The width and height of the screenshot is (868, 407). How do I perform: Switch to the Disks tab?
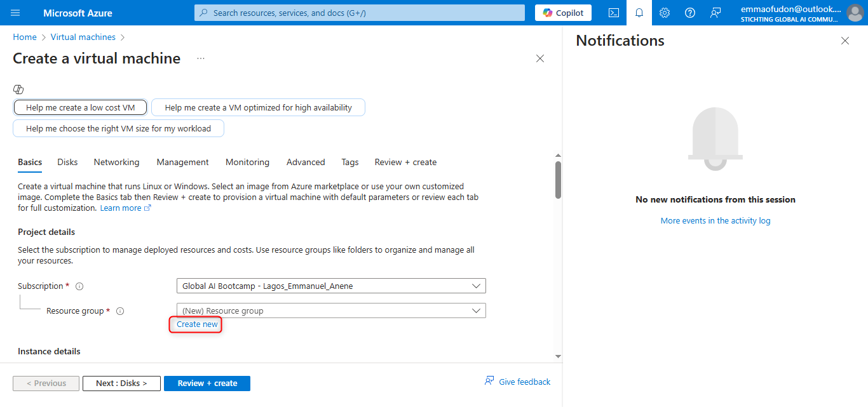tap(67, 163)
